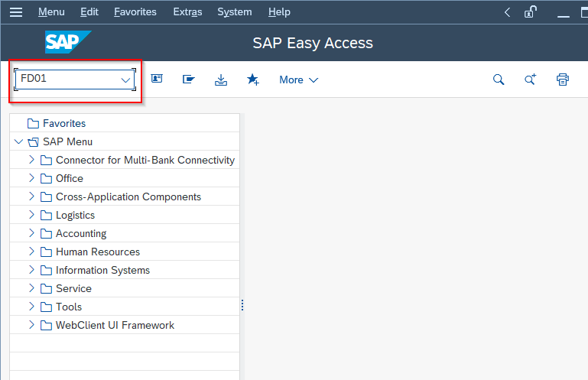Expand the Tools node
This screenshot has width=588, height=380.
31,307
